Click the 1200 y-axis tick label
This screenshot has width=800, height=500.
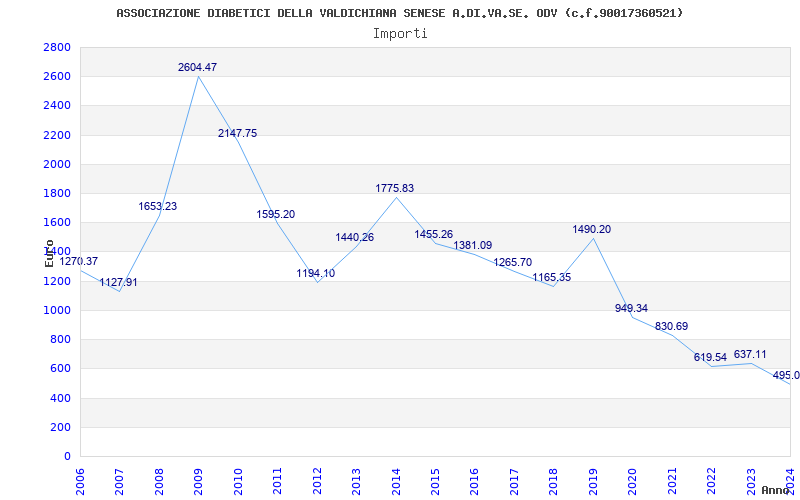point(57,281)
